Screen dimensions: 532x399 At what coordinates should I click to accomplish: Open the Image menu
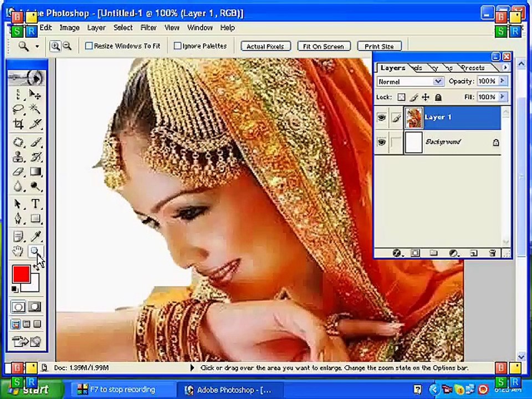(x=70, y=28)
